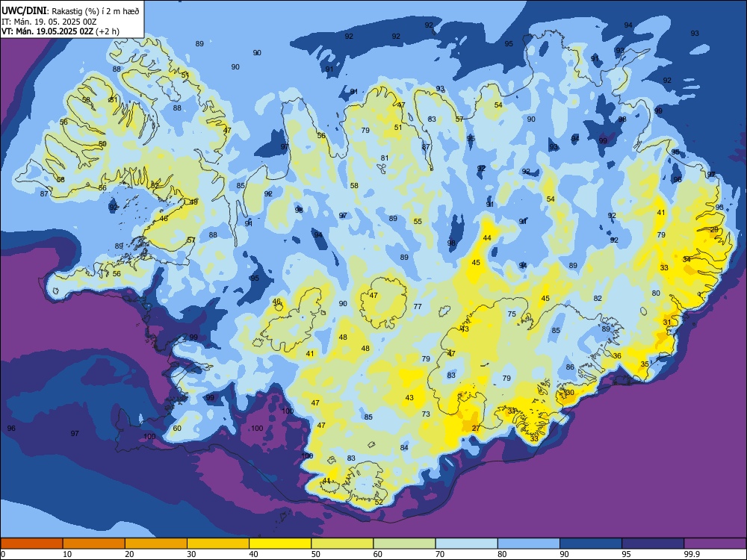Click the humidity value 29 on the map

[x=714, y=229]
